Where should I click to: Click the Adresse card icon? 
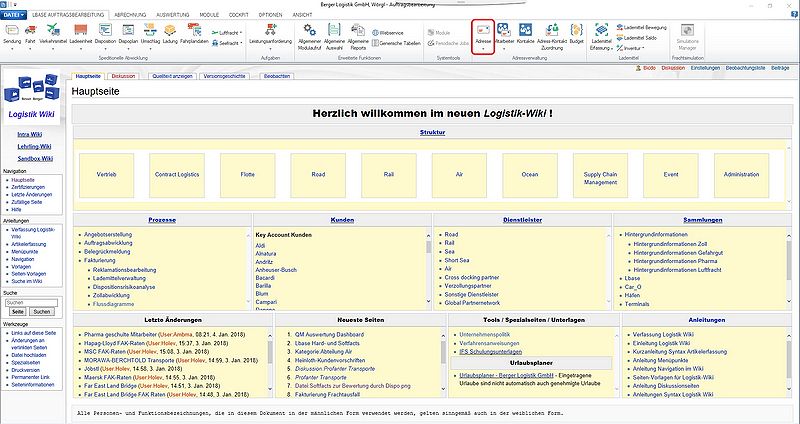(483, 30)
